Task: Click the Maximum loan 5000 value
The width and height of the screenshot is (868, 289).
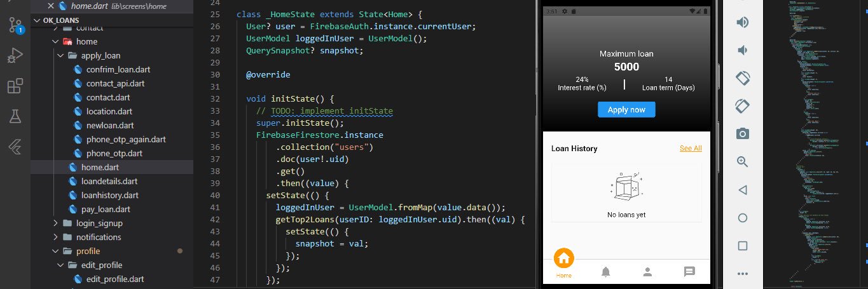Action: click(626, 67)
